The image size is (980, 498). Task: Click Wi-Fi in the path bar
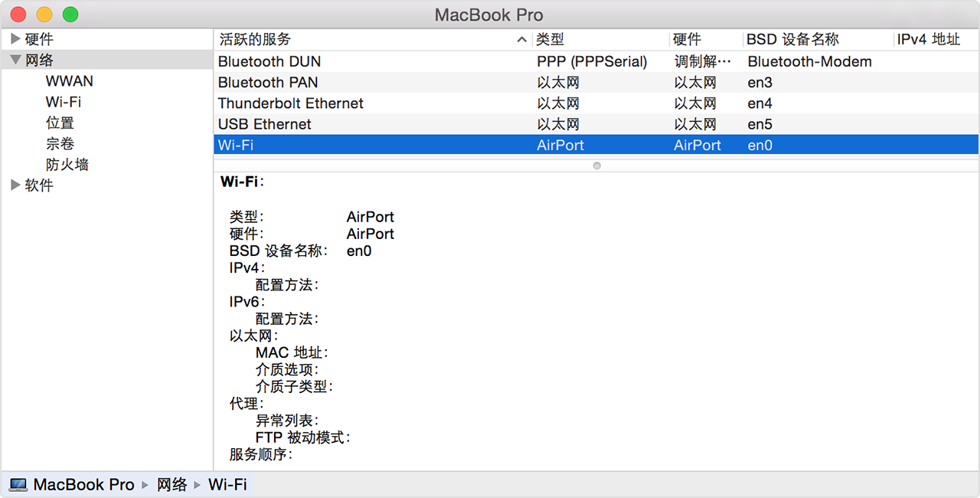(x=227, y=484)
